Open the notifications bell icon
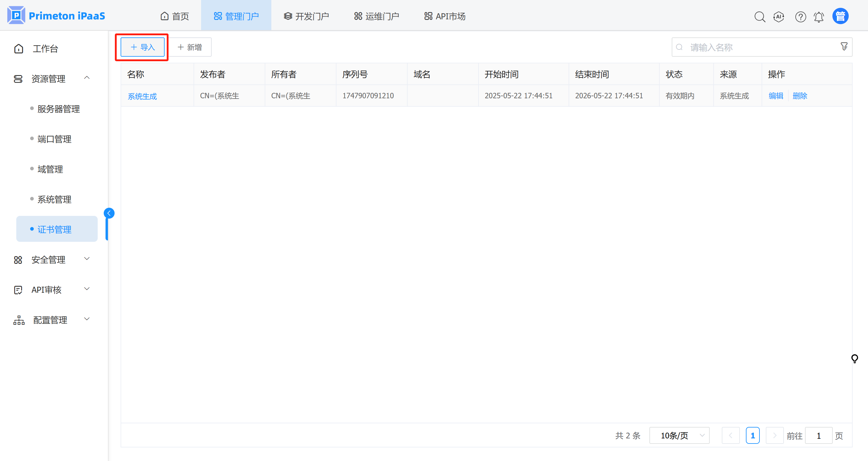The width and height of the screenshot is (868, 461). click(819, 17)
